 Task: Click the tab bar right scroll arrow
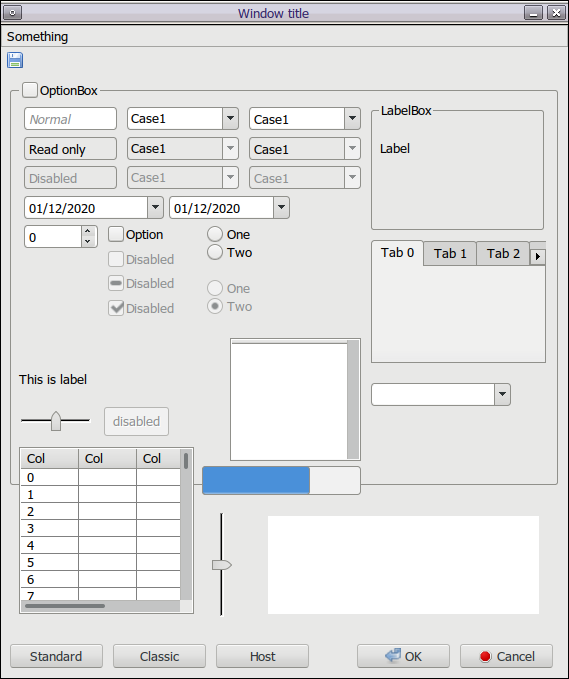coord(538,256)
